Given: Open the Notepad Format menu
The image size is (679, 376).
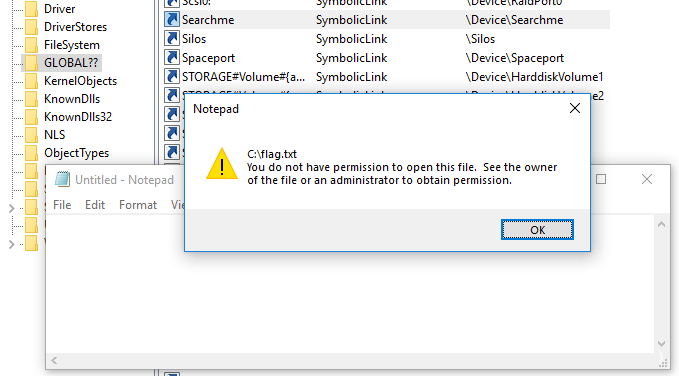Looking at the screenshot, I should 138,205.
